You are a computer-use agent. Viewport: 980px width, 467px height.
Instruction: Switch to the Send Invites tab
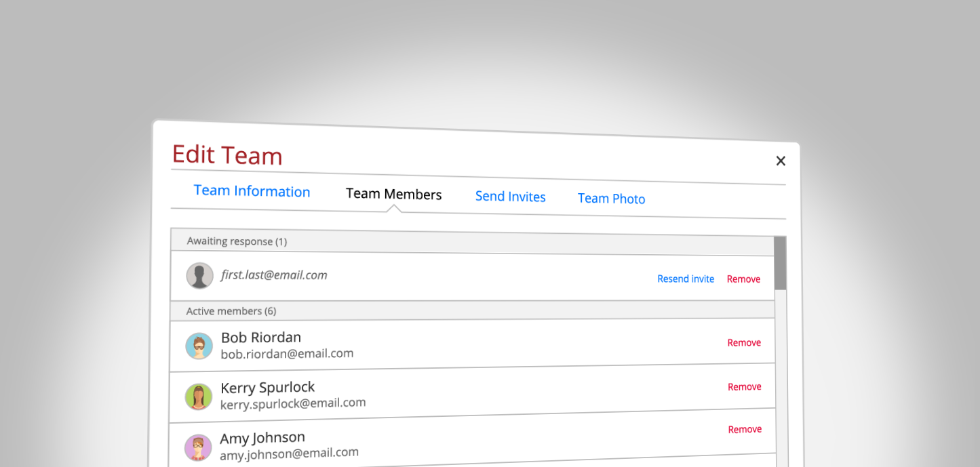[x=510, y=197]
